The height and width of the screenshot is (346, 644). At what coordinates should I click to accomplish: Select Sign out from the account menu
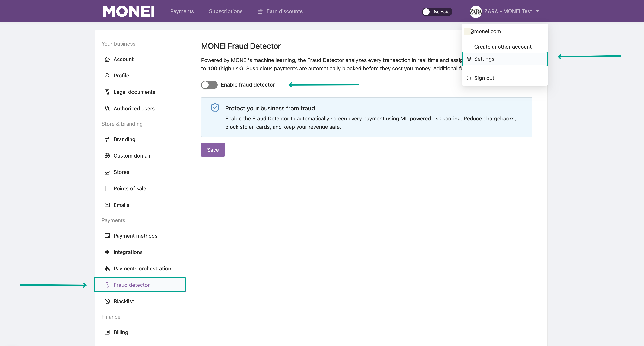tap(505, 78)
